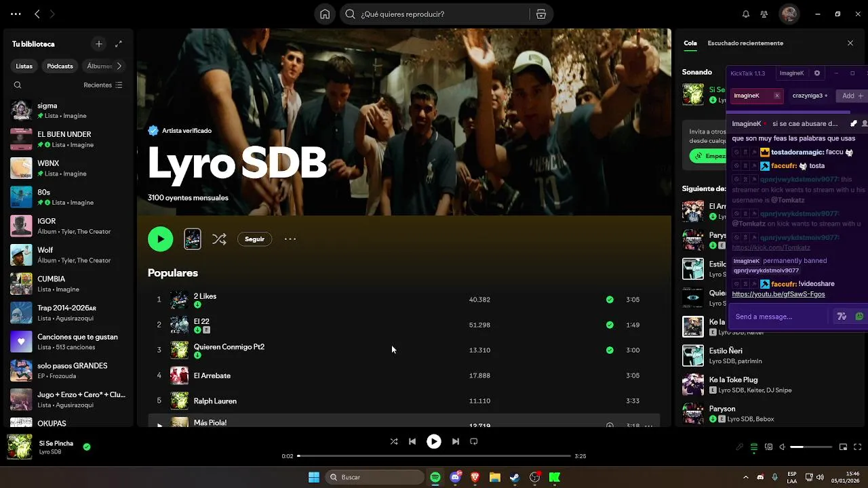The height and width of the screenshot is (488, 868).
Task: Open the lyrics microphone icon
Action: (740, 447)
